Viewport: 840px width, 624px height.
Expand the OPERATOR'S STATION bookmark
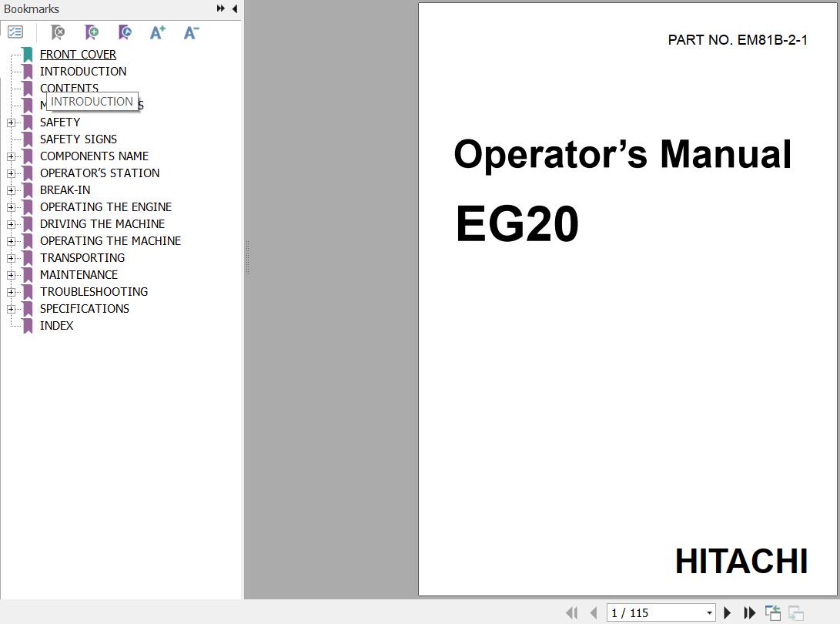point(11,173)
